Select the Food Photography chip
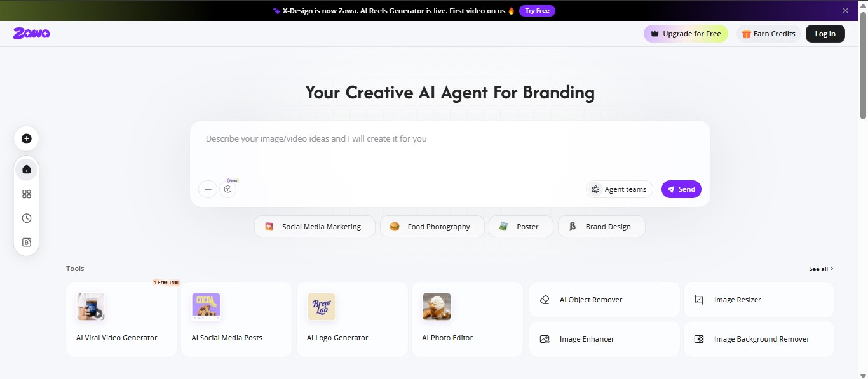The height and width of the screenshot is (379, 868). click(x=432, y=227)
